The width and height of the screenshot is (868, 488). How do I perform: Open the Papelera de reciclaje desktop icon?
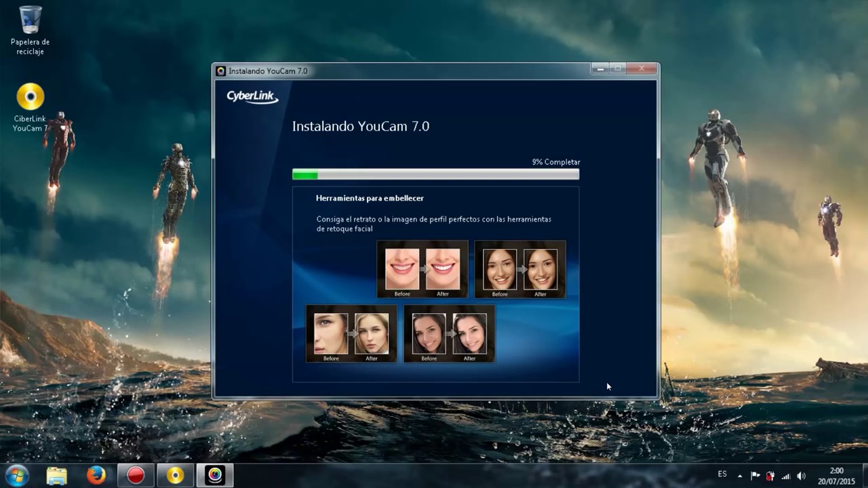click(31, 30)
